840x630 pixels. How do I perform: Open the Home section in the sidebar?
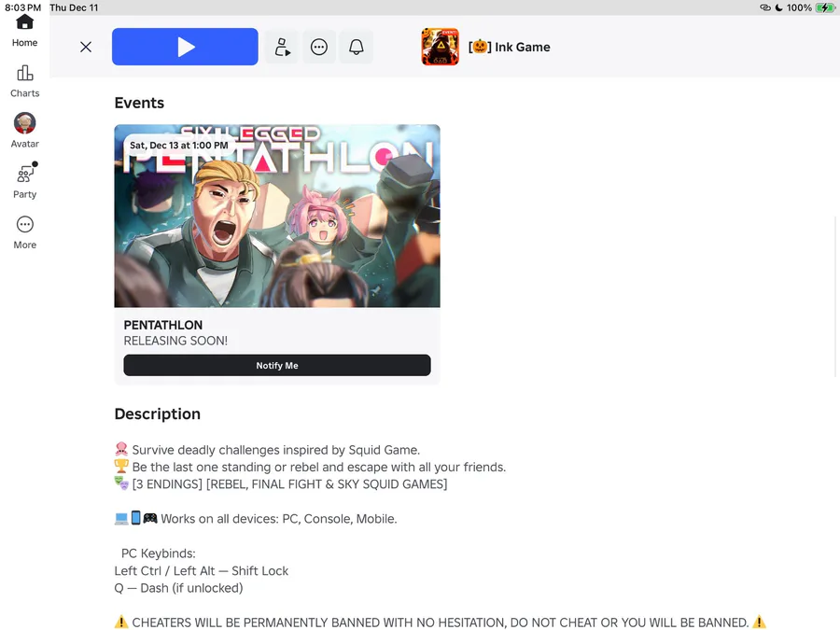[x=24, y=31]
